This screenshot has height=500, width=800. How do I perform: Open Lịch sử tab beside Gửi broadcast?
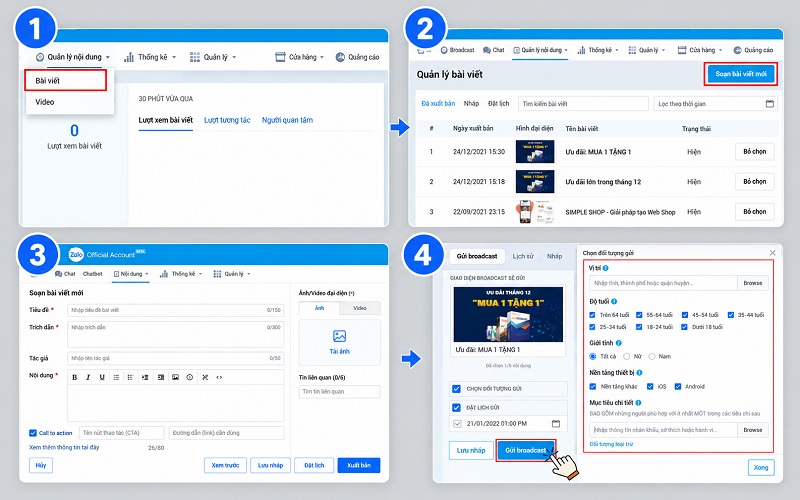[x=523, y=256]
